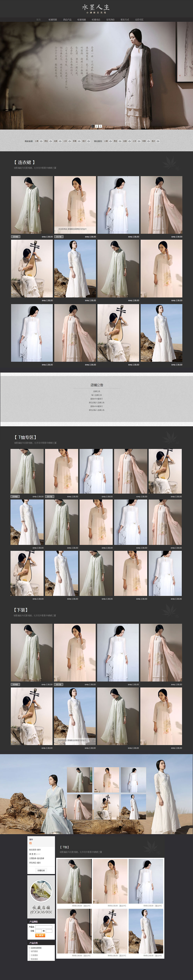Image resolution: width=193 pixels, height=980 pixels.
Task: Click the 水墨人生 store logo
Action: click(x=96, y=9)
